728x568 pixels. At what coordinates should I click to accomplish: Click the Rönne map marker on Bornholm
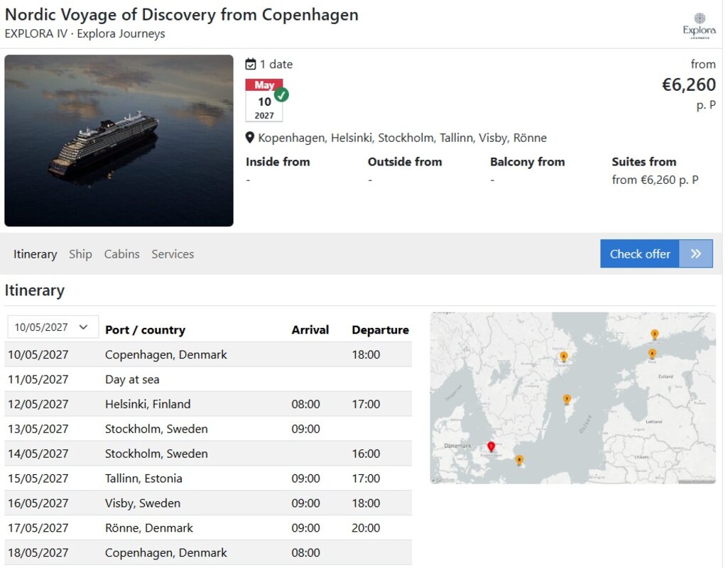519,460
